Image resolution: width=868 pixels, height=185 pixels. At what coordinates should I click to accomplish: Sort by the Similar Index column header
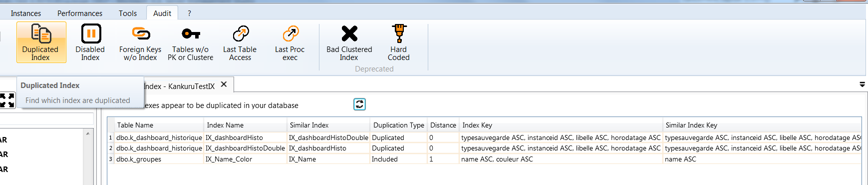pyautogui.click(x=328, y=125)
